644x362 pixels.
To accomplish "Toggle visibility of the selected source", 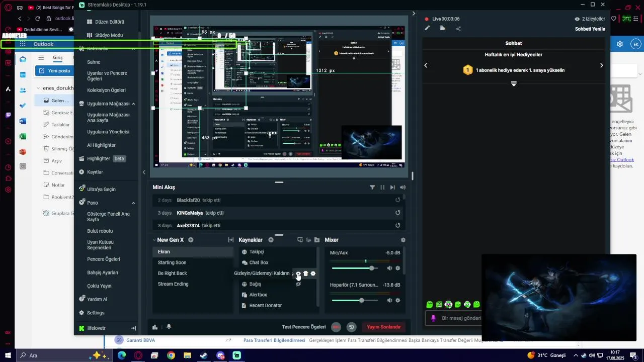I will point(298,274).
